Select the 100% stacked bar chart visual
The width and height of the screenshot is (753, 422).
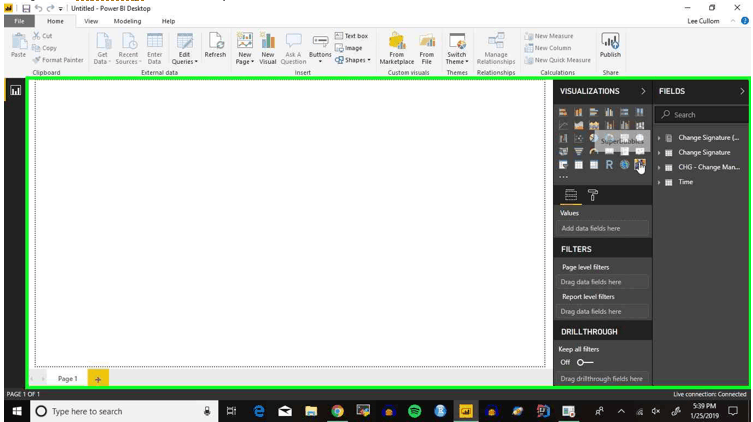624,112
